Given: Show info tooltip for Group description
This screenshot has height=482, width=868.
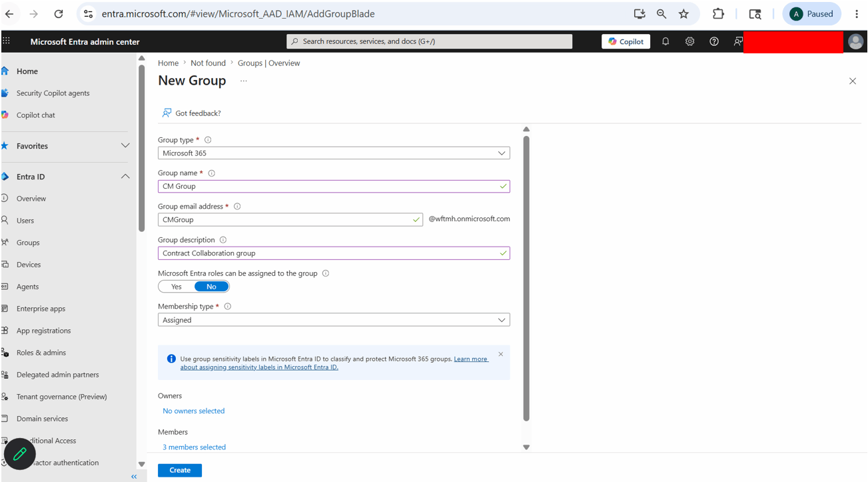Looking at the screenshot, I should (223, 240).
